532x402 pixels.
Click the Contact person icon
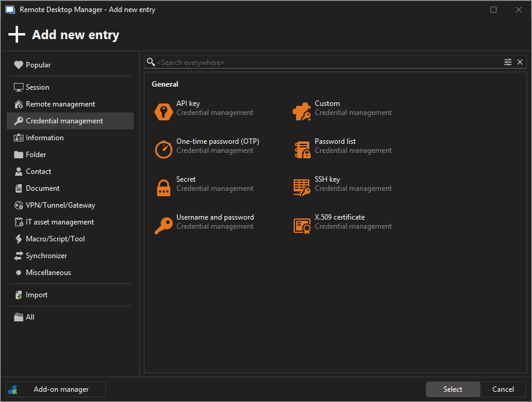18,172
